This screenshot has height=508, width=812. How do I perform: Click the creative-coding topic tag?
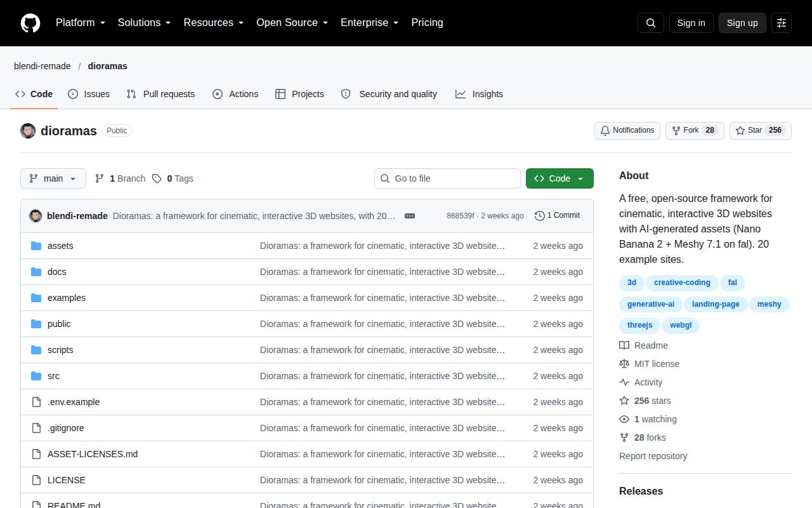point(682,283)
